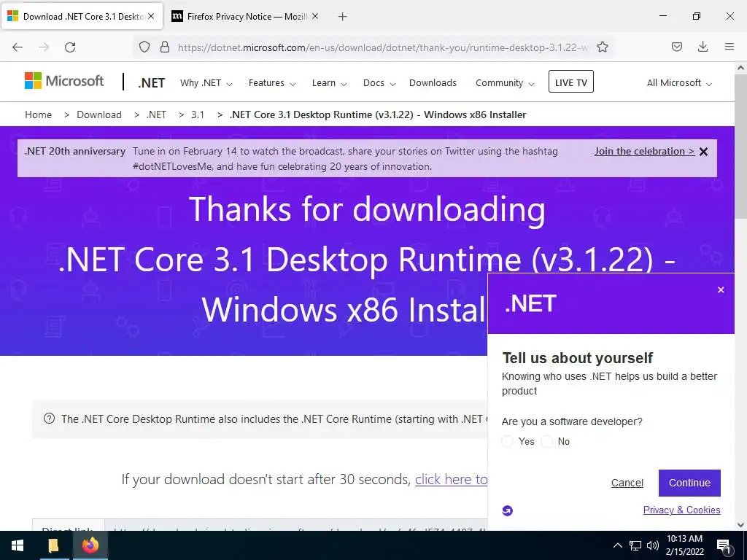Viewport: 747px width, 560px height.
Task: View site security via the padlock icon
Action: click(165, 47)
